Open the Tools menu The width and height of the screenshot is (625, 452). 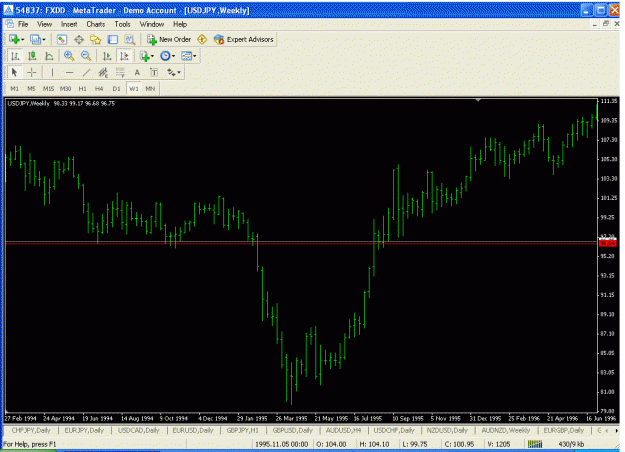[x=122, y=24]
